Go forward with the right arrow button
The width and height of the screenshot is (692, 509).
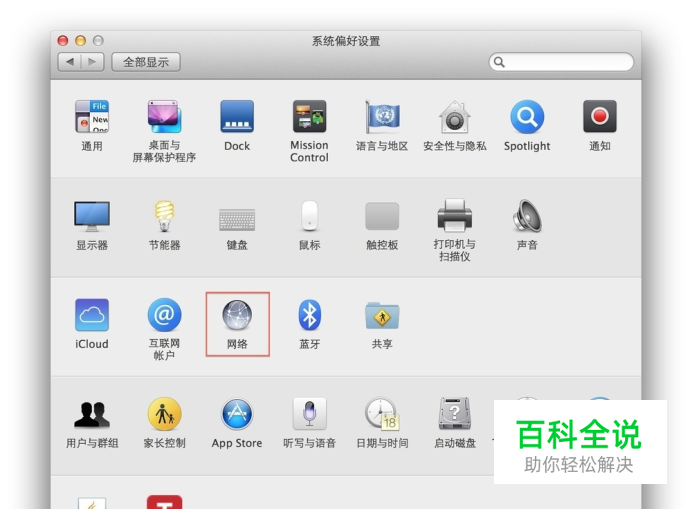click(92, 62)
